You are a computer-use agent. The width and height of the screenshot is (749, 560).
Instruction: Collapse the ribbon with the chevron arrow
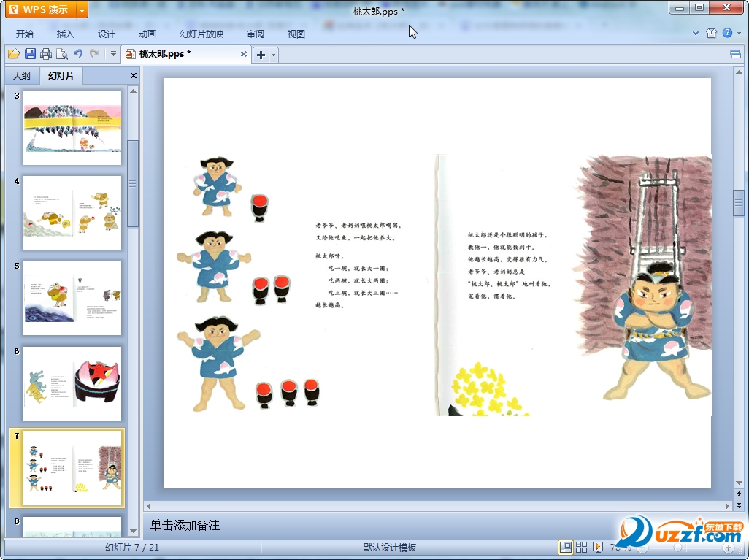point(696,34)
